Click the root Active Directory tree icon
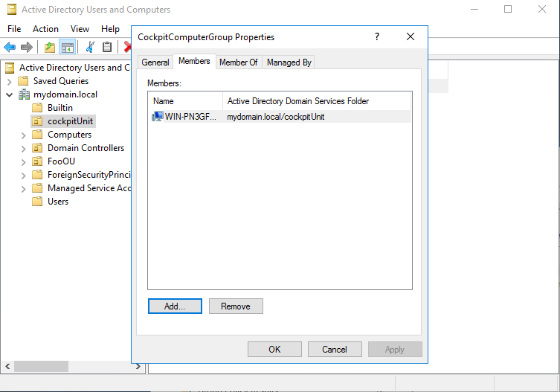The image size is (560, 392). click(x=10, y=68)
